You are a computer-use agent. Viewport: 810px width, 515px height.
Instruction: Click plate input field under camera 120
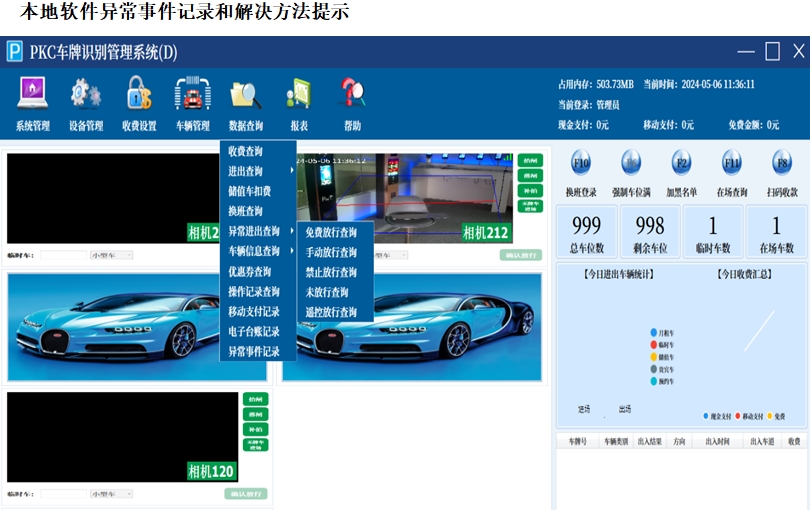64,494
